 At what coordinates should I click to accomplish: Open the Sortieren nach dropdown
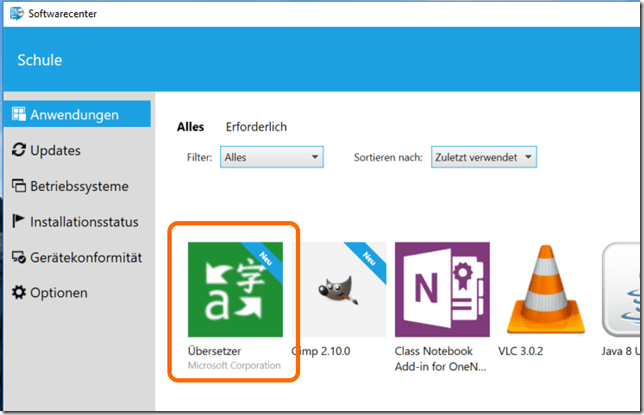coord(484,157)
